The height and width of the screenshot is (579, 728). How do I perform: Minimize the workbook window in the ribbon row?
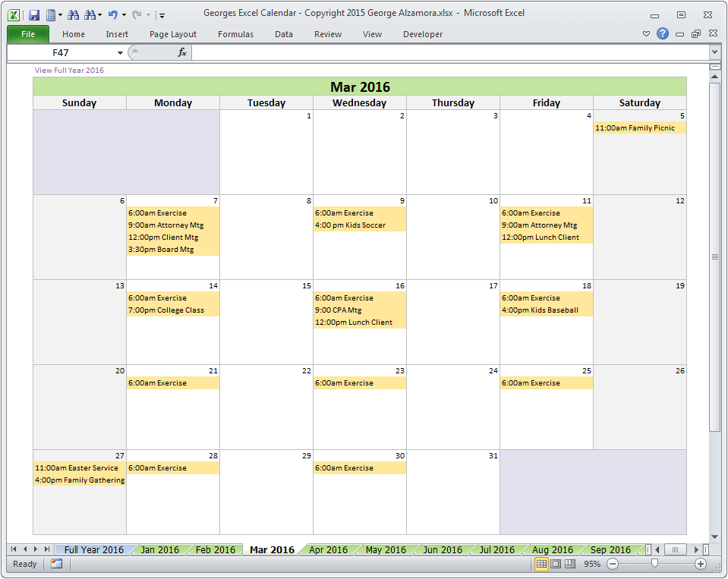[x=679, y=34]
